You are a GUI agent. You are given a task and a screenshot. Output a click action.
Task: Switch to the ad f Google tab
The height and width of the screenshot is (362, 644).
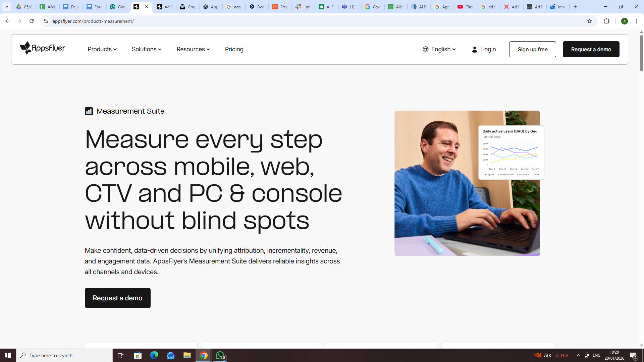pyautogui.click(x=488, y=7)
